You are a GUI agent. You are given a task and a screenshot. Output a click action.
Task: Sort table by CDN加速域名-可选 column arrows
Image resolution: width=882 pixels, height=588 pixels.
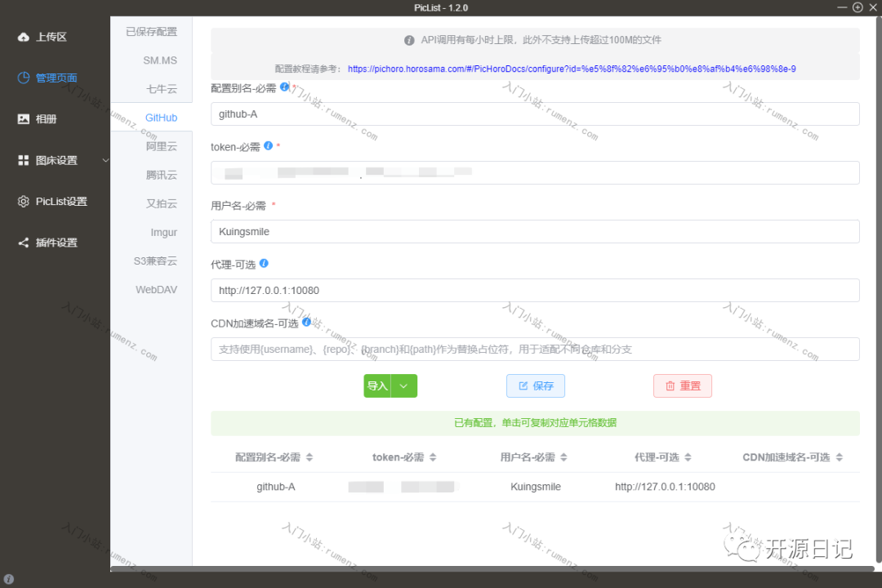pyautogui.click(x=840, y=457)
